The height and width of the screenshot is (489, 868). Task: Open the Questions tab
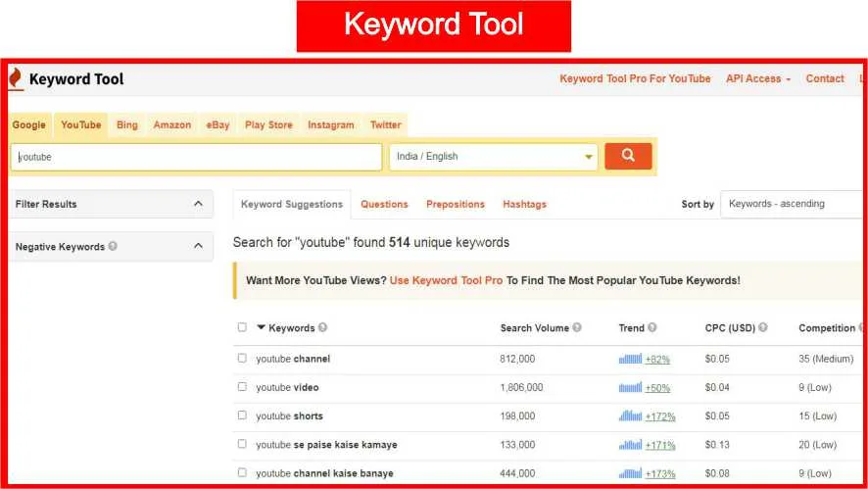(384, 204)
